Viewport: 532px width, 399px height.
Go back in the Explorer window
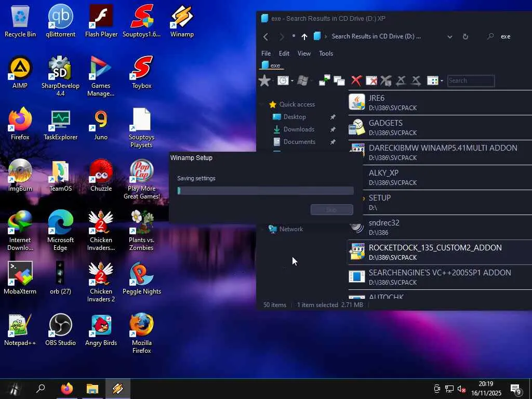[265, 37]
